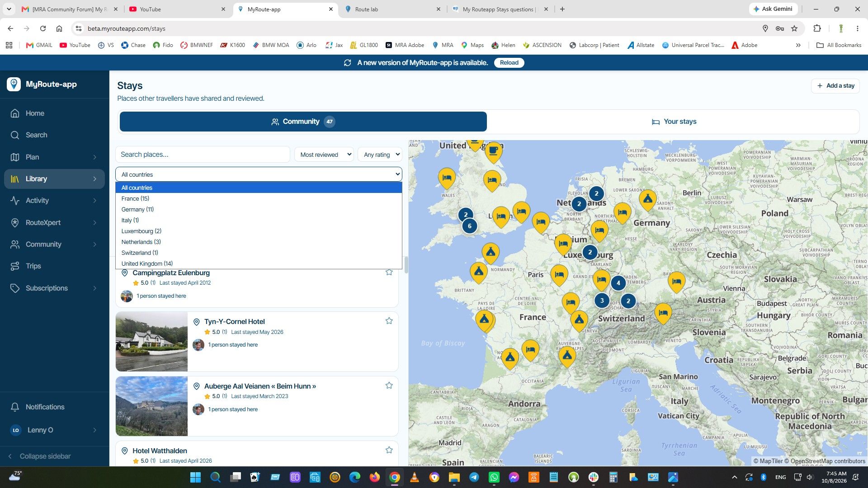The height and width of the screenshot is (488, 868).
Task: Open the Most reviewed sort dropdown
Action: tap(324, 155)
